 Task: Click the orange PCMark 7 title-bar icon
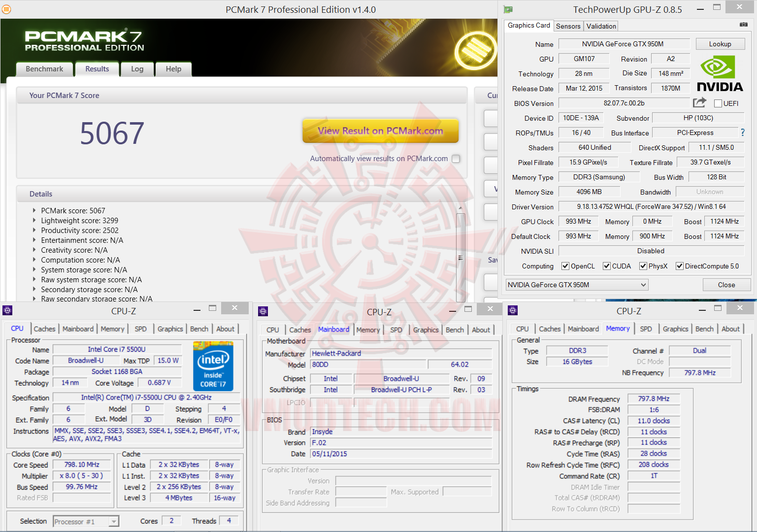pos(6,9)
